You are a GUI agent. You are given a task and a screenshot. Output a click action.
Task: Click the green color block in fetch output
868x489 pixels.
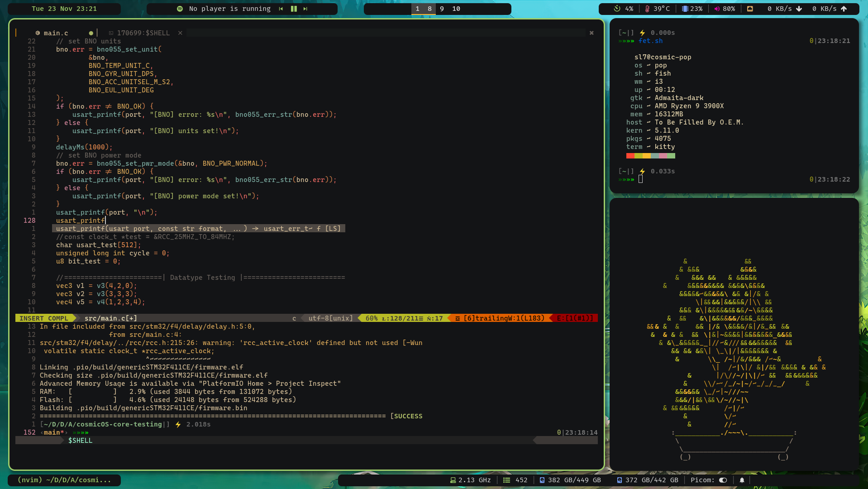(x=671, y=156)
